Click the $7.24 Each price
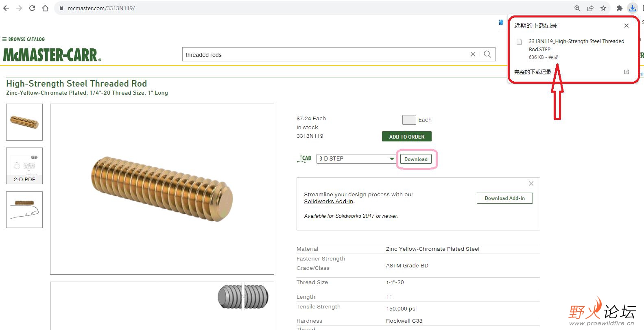644x330 pixels. point(311,119)
